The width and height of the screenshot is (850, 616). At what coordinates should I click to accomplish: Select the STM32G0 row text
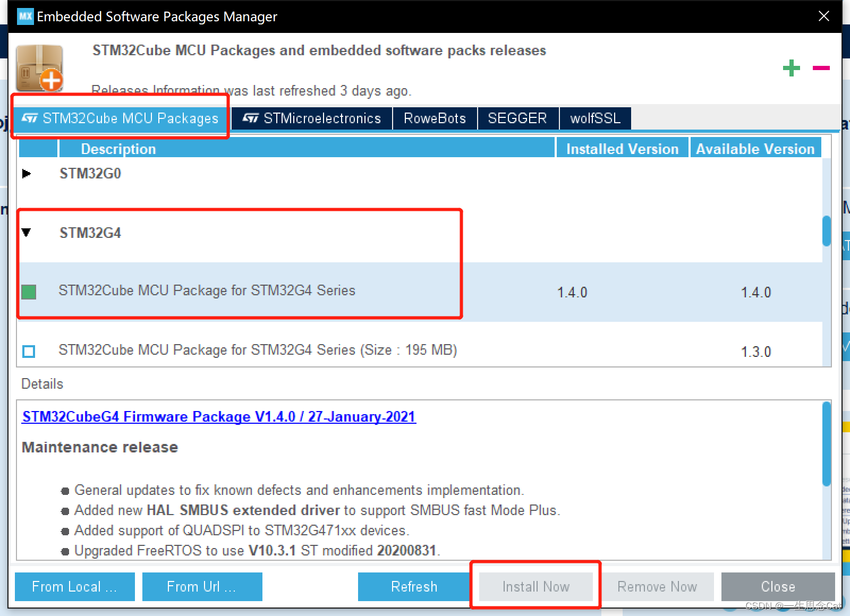(x=90, y=174)
